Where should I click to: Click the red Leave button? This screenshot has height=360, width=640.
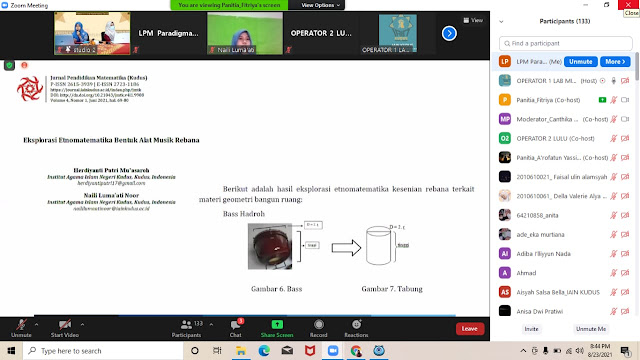pyautogui.click(x=470, y=329)
